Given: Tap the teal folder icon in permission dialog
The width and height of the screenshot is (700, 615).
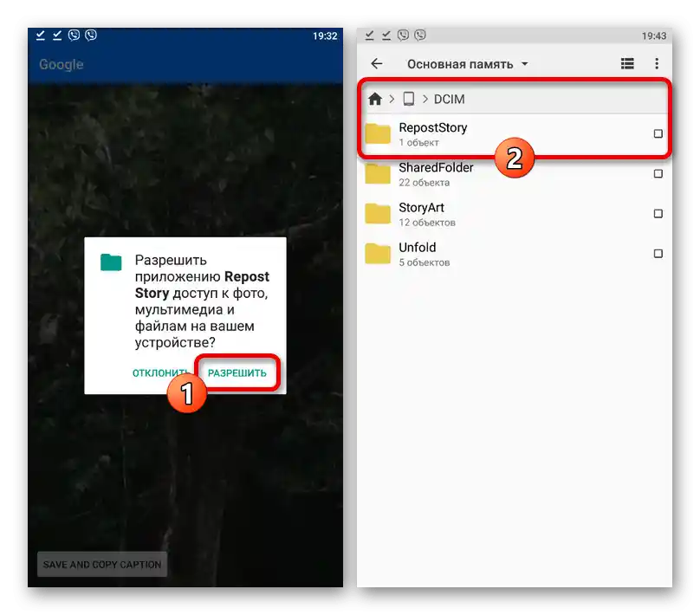Looking at the screenshot, I should click(111, 262).
